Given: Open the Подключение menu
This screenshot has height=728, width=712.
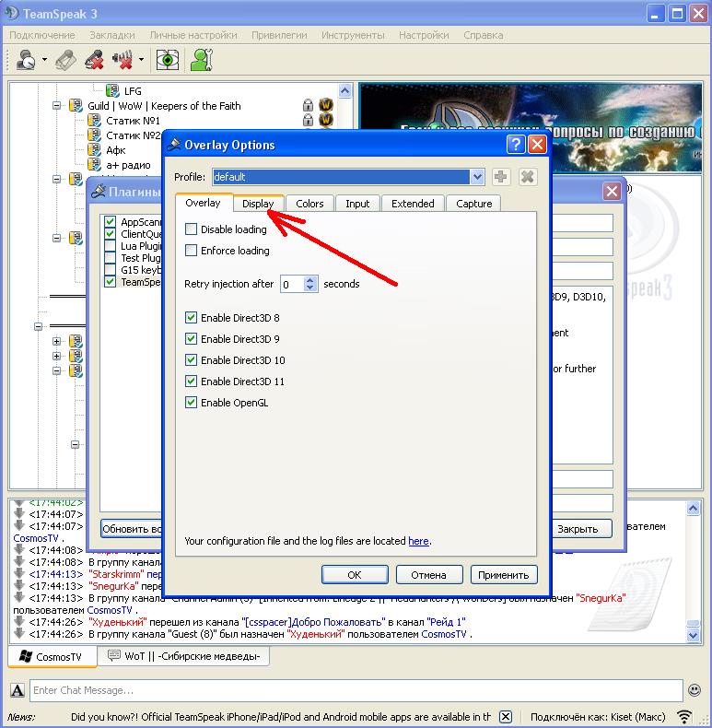Looking at the screenshot, I should coord(42,35).
